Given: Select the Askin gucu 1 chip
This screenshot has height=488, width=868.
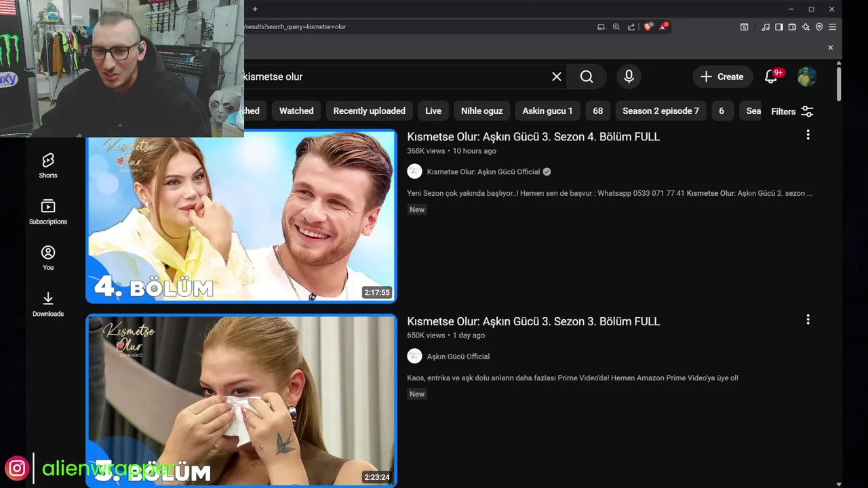Looking at the screenshot, I should pos(547,110).
